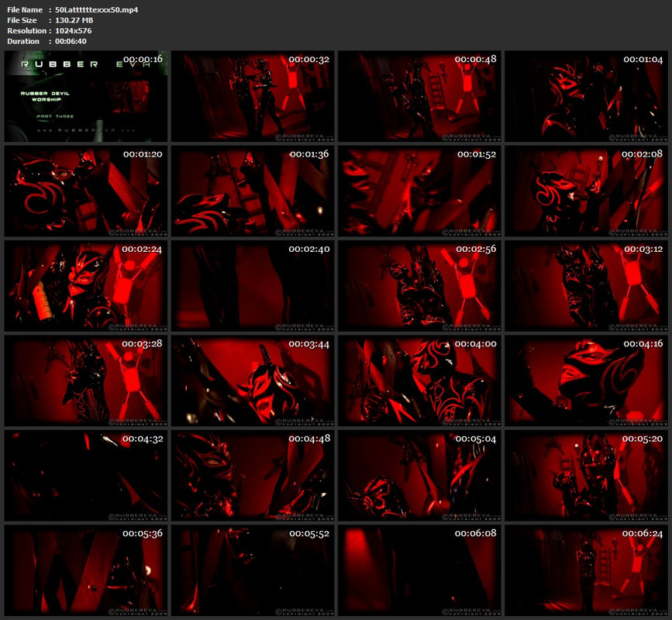Click the file name 50Lattttttexxx50.mp4 text

point(96,10)
